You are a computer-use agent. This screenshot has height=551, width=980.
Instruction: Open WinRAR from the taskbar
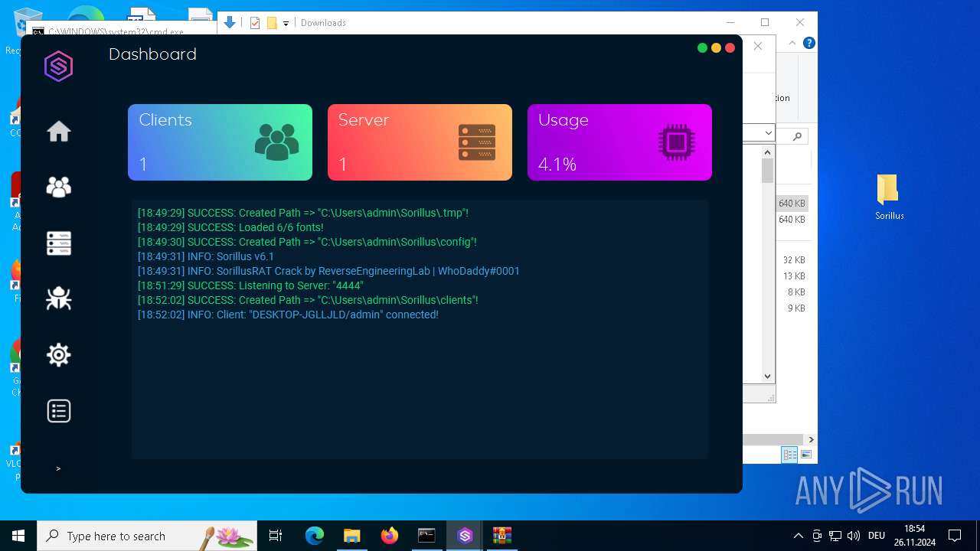pyautogui.click(x=502, y=536)
